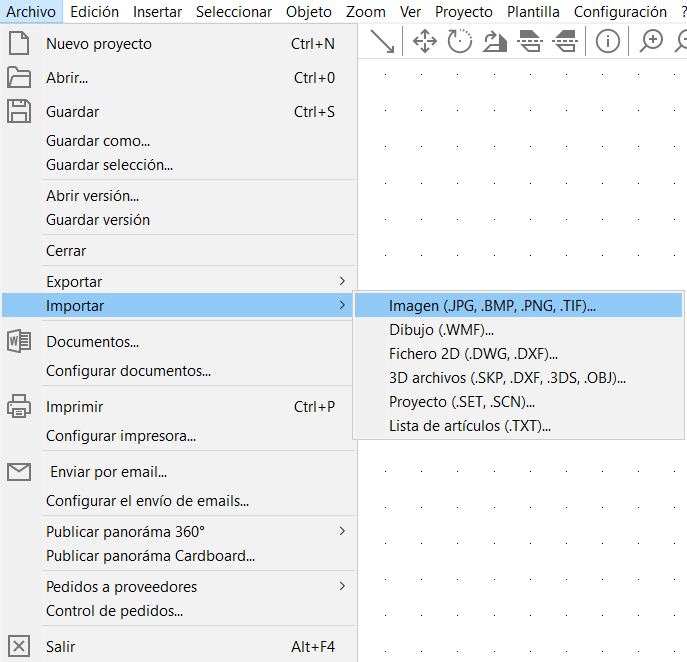Click the zoom in magnifier icon
Viewport: 687px width, 662px height.
(x=651, y=41)
